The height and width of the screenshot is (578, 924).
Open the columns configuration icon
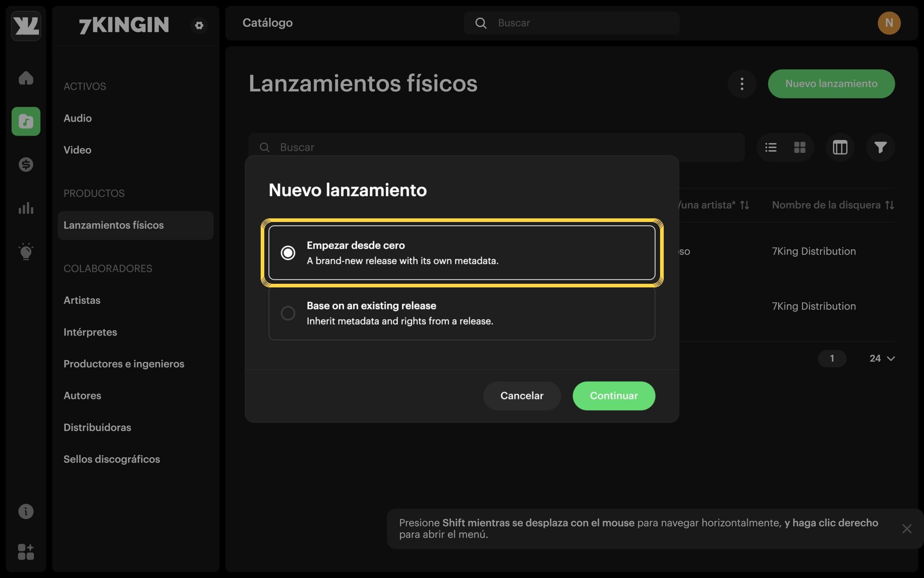tap(840, 147)
